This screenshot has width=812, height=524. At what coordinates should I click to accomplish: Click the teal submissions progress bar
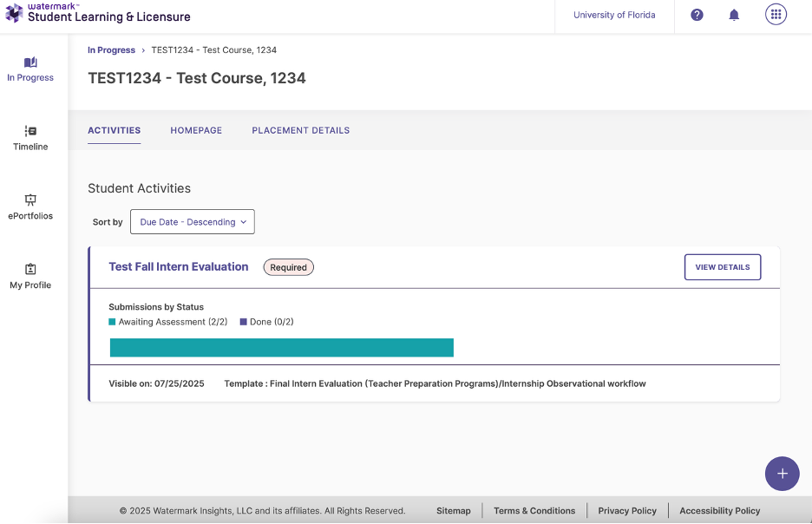[x=282, y=347]
